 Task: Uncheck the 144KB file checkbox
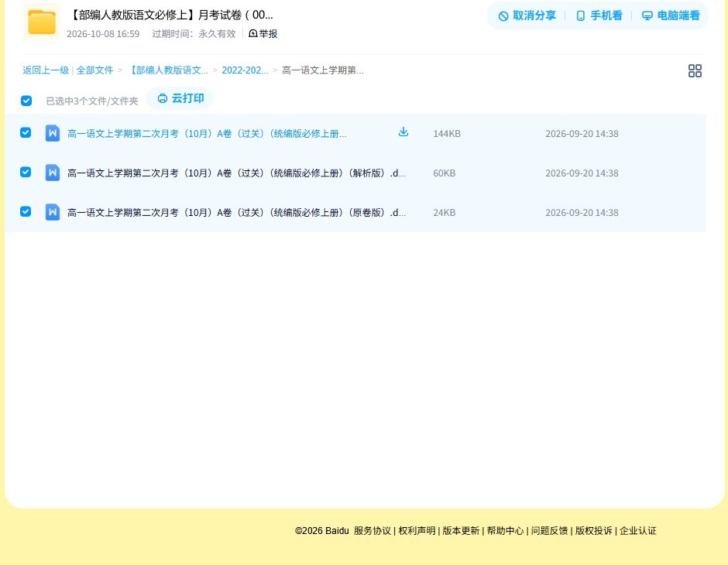(26, 132)
